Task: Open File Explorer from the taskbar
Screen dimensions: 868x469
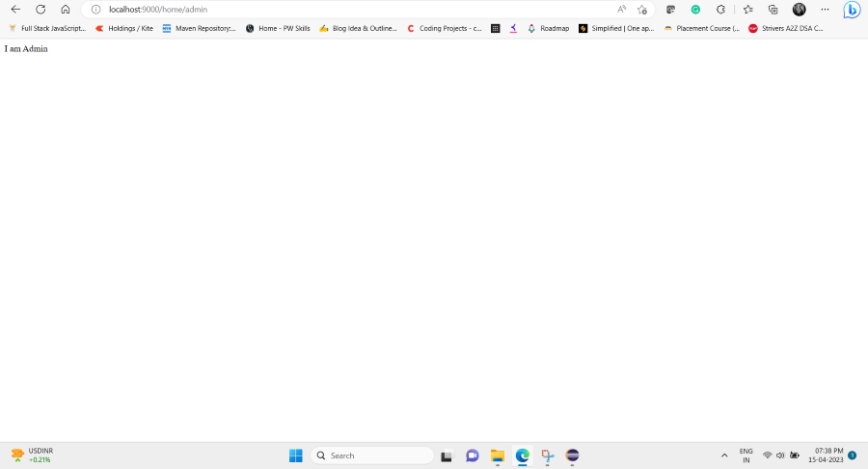Action: [x=497, y=455]
